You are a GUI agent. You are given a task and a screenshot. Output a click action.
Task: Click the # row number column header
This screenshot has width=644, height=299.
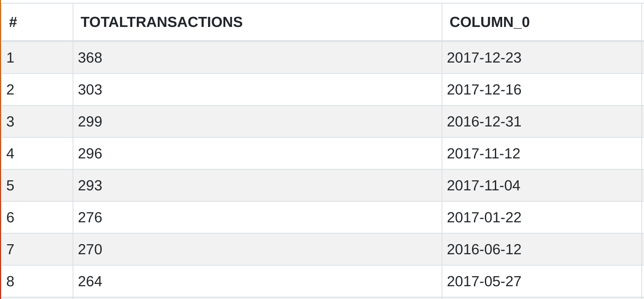[13, 22]
